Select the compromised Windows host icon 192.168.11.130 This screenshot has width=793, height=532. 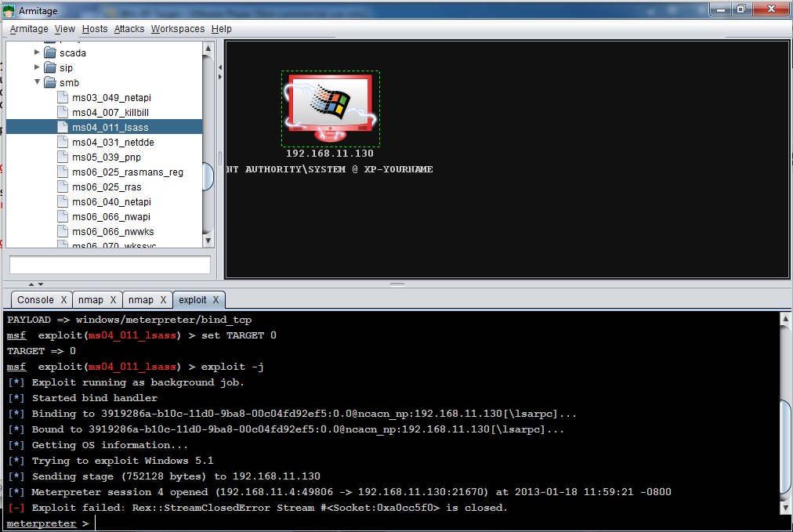tap(330, 108)
